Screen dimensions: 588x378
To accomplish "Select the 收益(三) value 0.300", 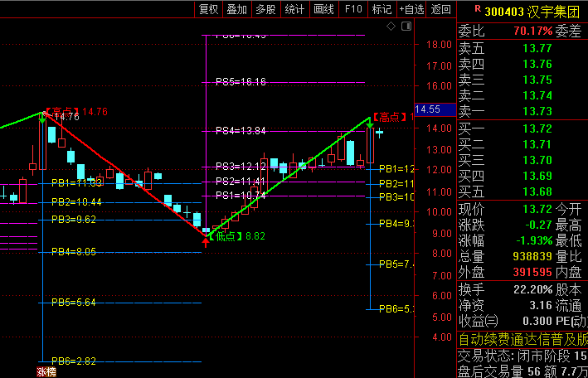I will pos(537,321).
